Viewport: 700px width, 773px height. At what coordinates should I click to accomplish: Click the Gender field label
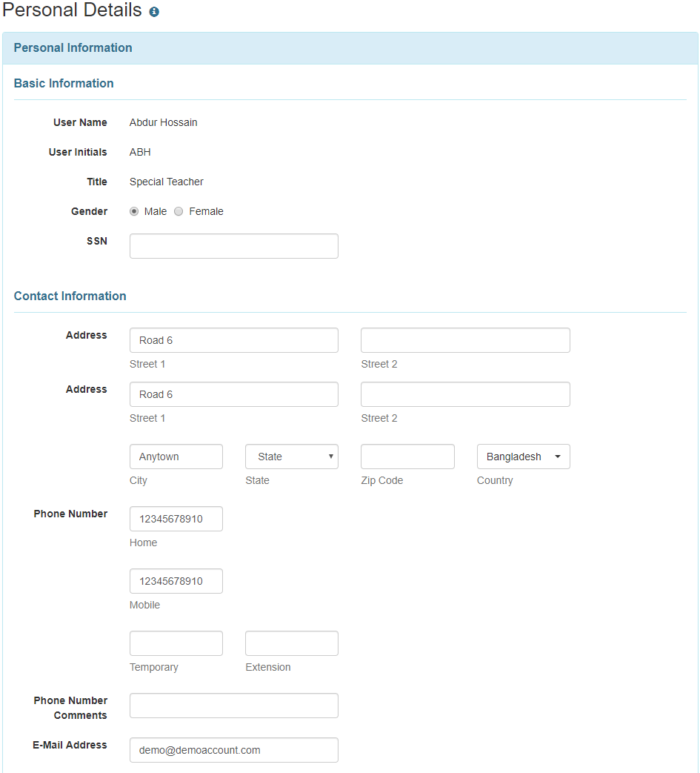point(89,211)
